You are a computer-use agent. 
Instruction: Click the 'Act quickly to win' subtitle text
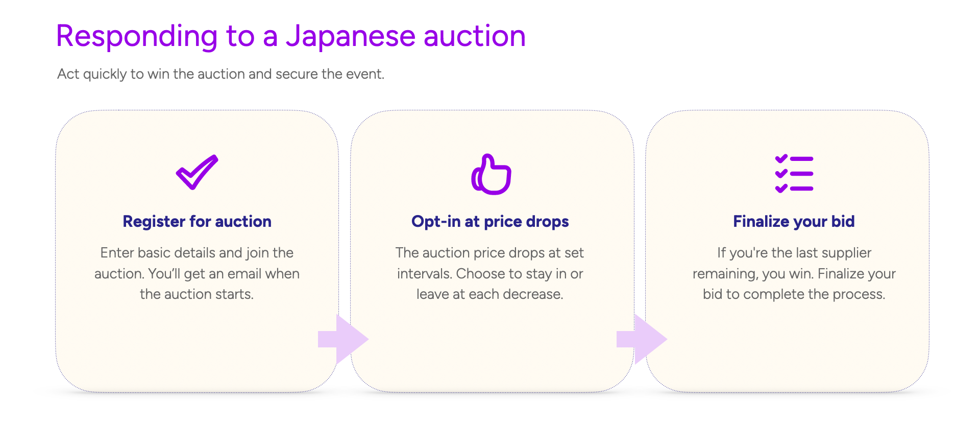pyautogui.click(x=220, y=74)
